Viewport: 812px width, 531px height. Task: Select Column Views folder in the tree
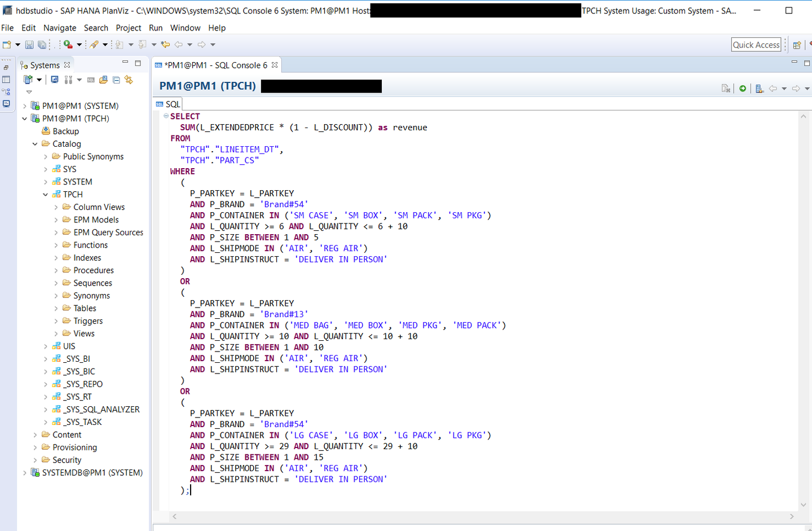click(94, 207)
